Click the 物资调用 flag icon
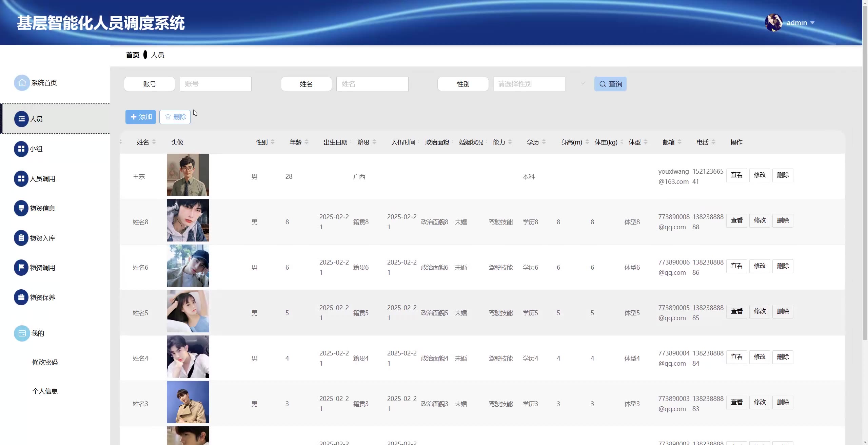Screen dimensions: 868x445 point(21,268)
